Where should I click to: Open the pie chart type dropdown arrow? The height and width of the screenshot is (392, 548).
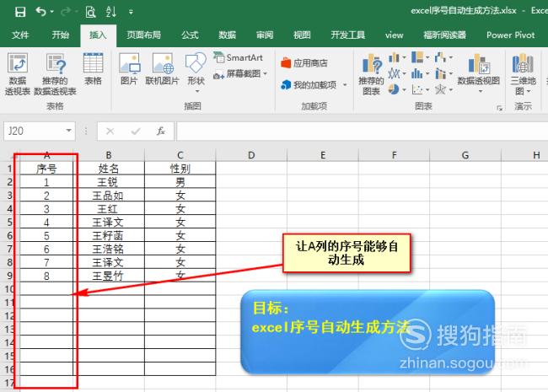tap(405, 90)
